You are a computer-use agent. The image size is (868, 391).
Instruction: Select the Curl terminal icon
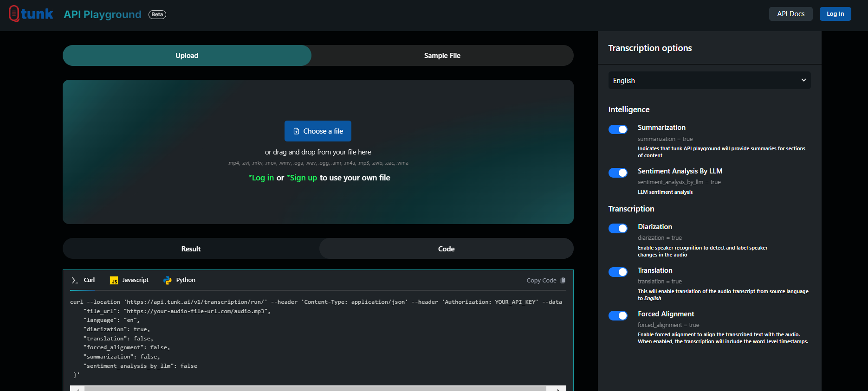point(75,280)
